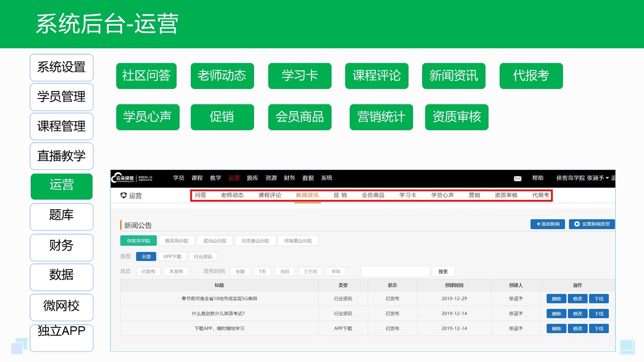Select the 未发布 status filter
The width and height of the screenshot is (644, 362).
click(176, 271)
